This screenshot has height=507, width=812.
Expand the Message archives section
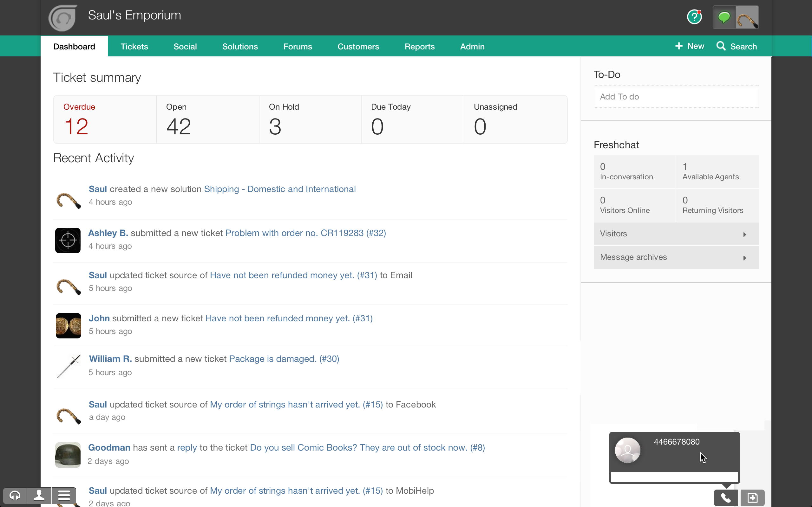click(x=676, y=257)
